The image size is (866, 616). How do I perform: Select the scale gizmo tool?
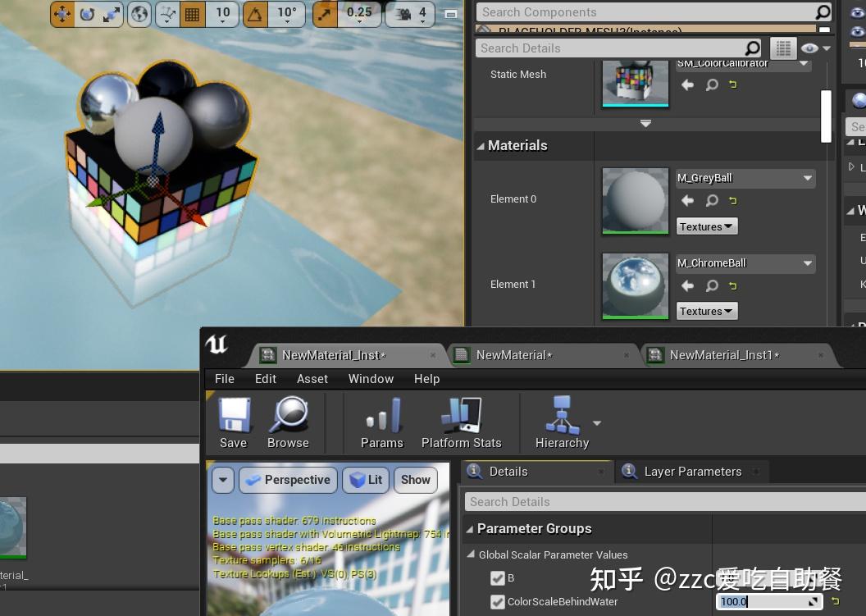pos(112,14)
